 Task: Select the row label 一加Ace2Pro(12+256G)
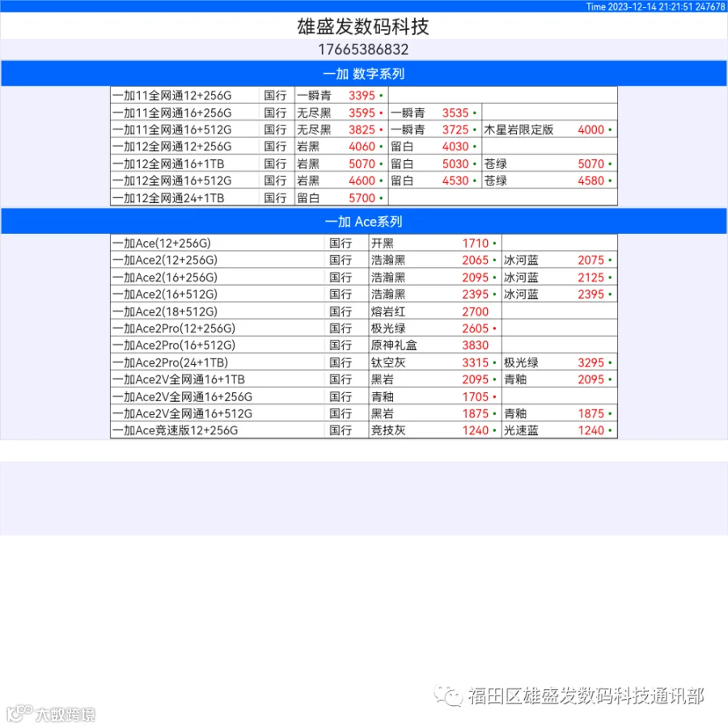click(x=174, y=328)
